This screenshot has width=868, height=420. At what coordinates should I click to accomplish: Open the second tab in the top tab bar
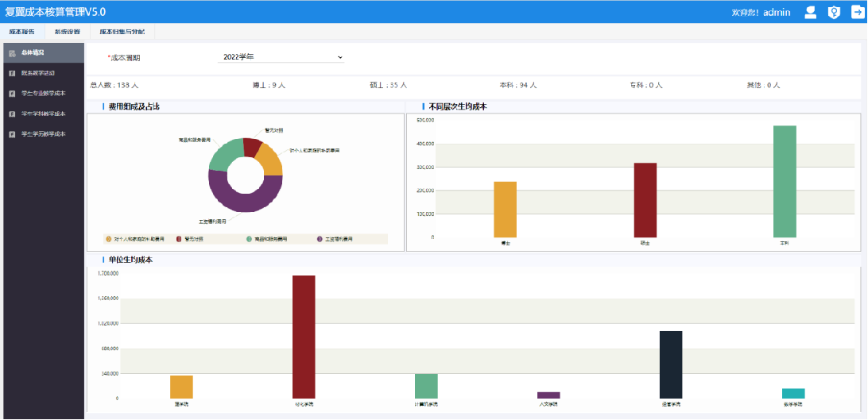tap(67, 32)
